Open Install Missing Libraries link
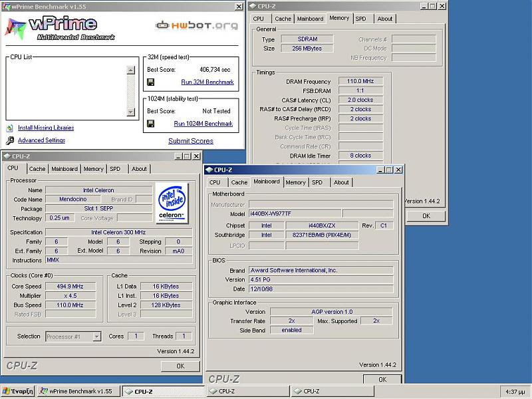This screenshot has width=532, height=399. 46,128
